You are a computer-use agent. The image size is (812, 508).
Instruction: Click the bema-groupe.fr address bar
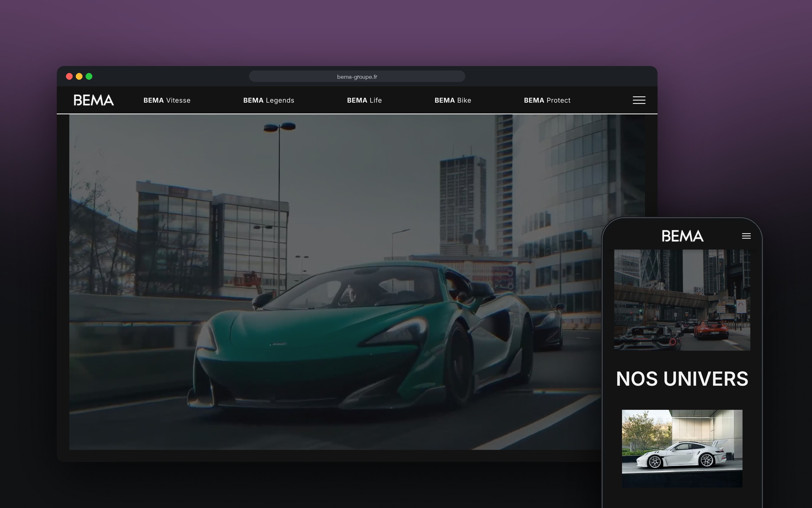tap(357, 76)
